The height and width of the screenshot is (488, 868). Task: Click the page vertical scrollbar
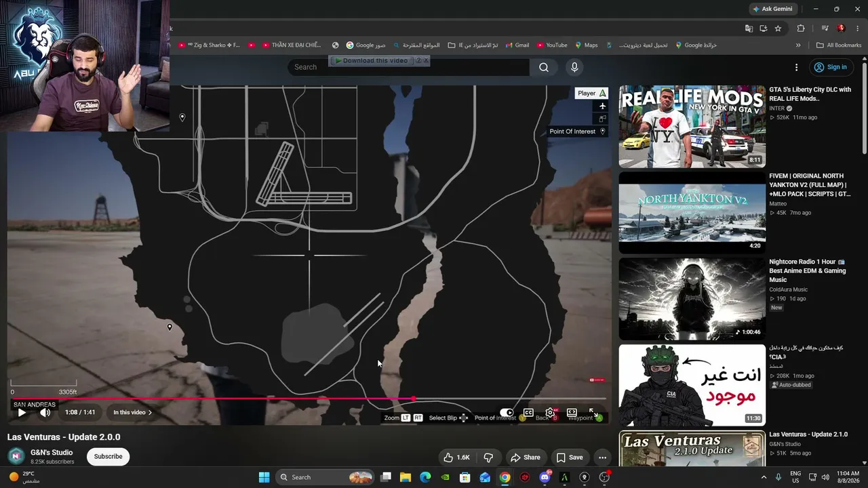pyautogui.click(x=864, y=108)
